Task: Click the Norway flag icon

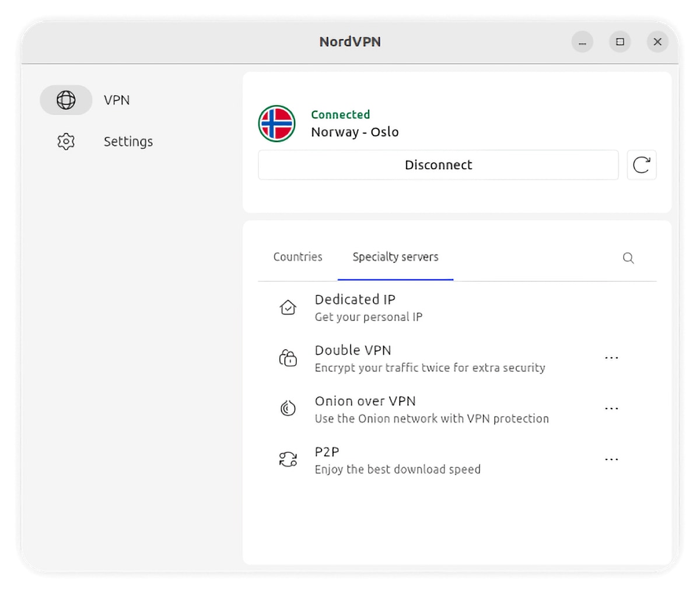Action: pyautogui.click(x=277, y=124)
